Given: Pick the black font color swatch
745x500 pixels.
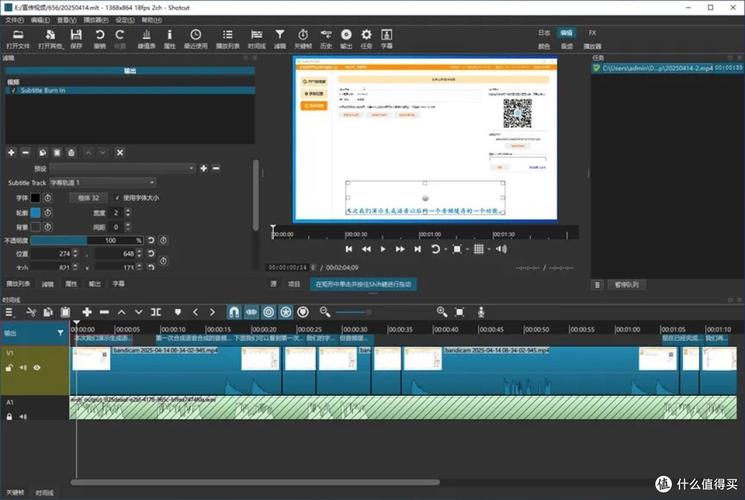Looking at the screenshot, I should (x=36, y=198).
